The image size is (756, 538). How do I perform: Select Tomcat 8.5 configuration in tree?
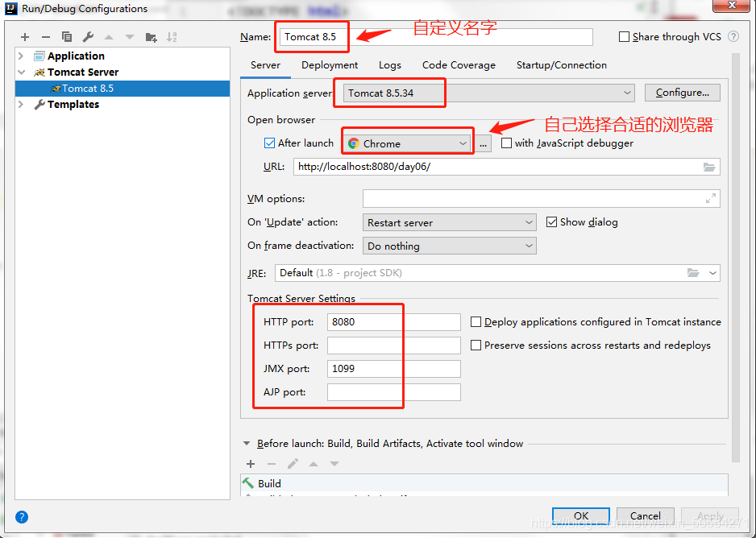click(123, 89)
